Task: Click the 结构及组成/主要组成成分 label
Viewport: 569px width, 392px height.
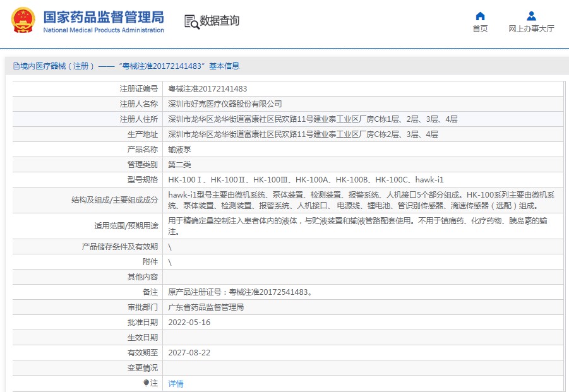Action: [x=115, y=200]
